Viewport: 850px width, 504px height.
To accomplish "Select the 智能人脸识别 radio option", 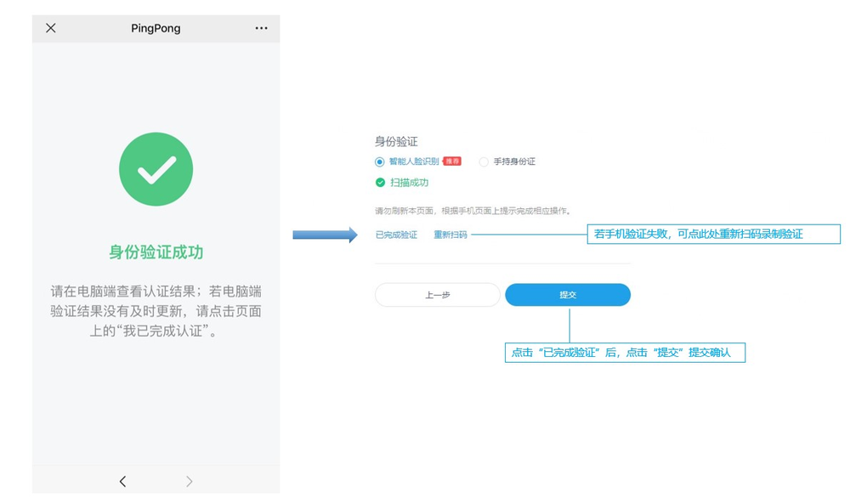I will [x=380, y=161].
